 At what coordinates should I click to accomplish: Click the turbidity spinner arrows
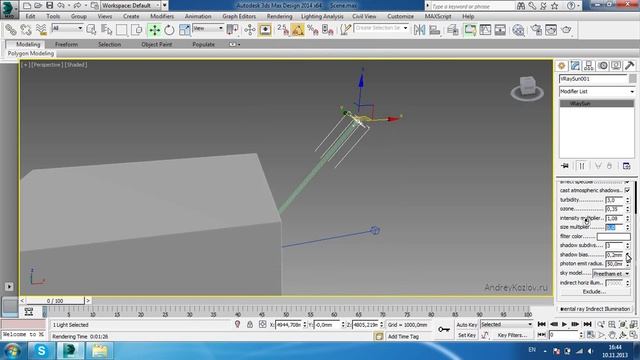[628, 200]
